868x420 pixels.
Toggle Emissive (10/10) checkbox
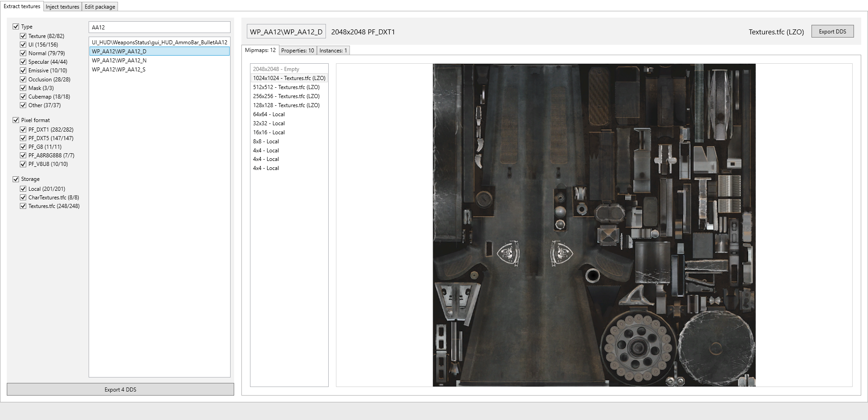click(x=23, y=71)
